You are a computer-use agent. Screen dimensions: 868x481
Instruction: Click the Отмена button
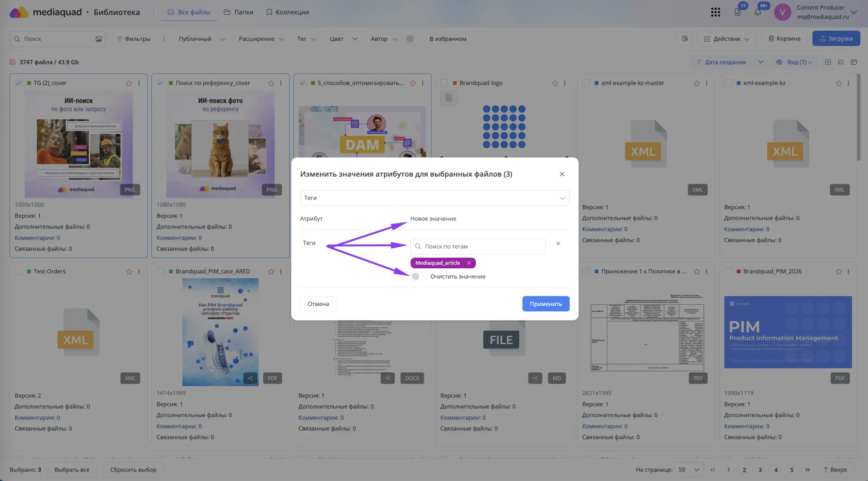[x=318, y=304]
